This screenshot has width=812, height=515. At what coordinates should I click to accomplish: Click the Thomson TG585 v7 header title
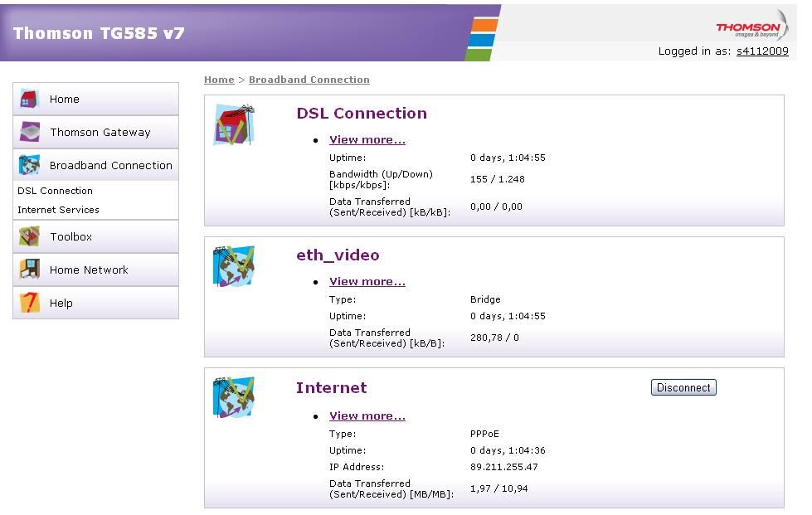[99, 33]
